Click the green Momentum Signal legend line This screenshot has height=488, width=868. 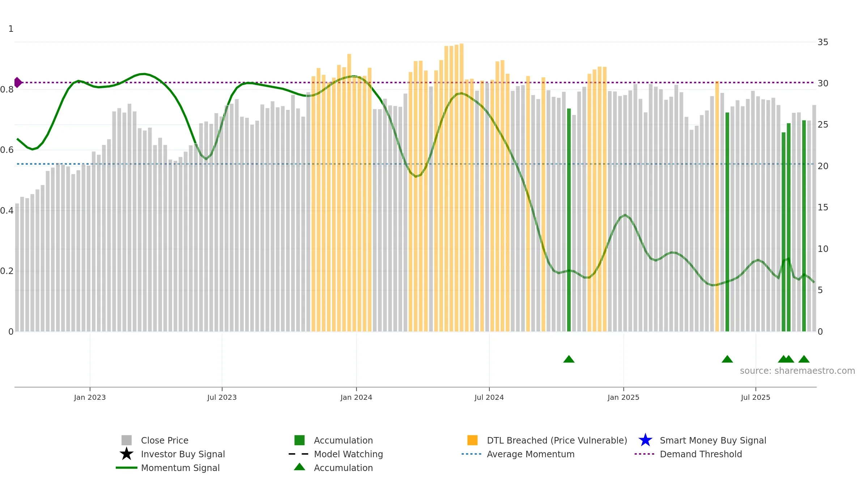(127, 468)
